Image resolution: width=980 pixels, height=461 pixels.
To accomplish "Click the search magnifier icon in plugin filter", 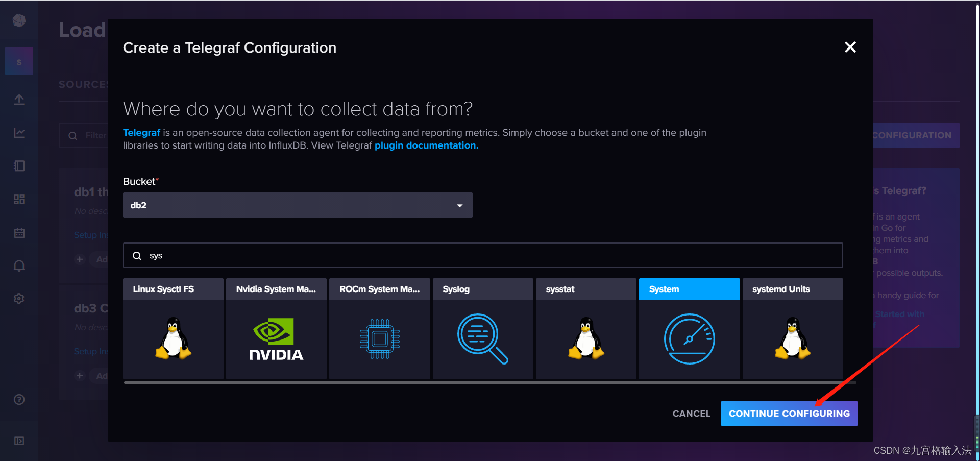I will click(137, 256).
